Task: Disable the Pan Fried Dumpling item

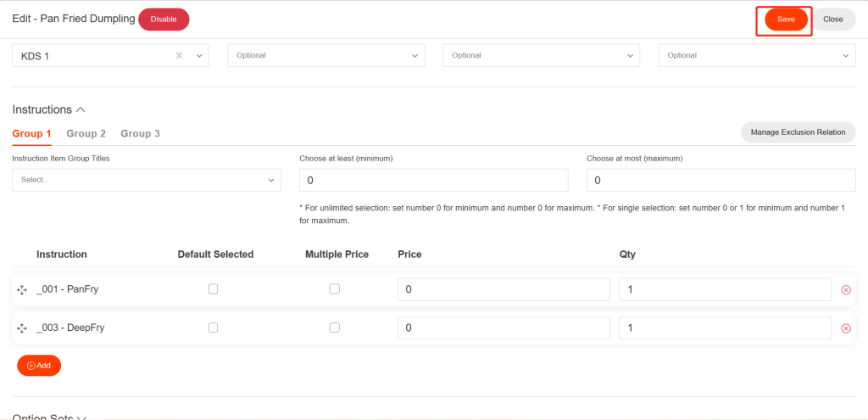Action: coord(164,20)
